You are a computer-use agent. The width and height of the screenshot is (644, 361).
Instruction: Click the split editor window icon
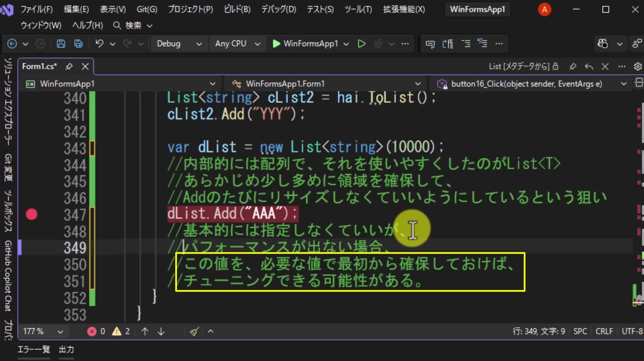(x=639, y=83)
